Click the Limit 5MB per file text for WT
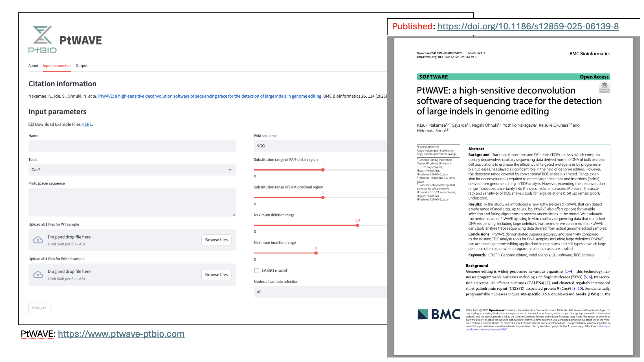 [67, 244]
